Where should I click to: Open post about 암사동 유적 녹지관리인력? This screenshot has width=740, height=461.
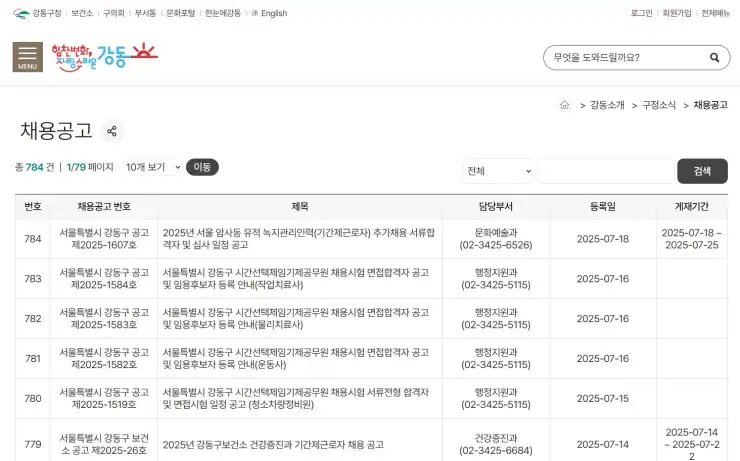pyautogui.click(x=299, y=239)
